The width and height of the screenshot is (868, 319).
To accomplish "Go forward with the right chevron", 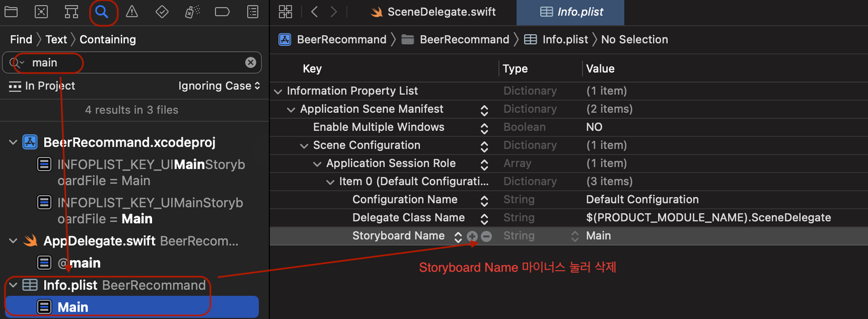I will tap(334, 11).
